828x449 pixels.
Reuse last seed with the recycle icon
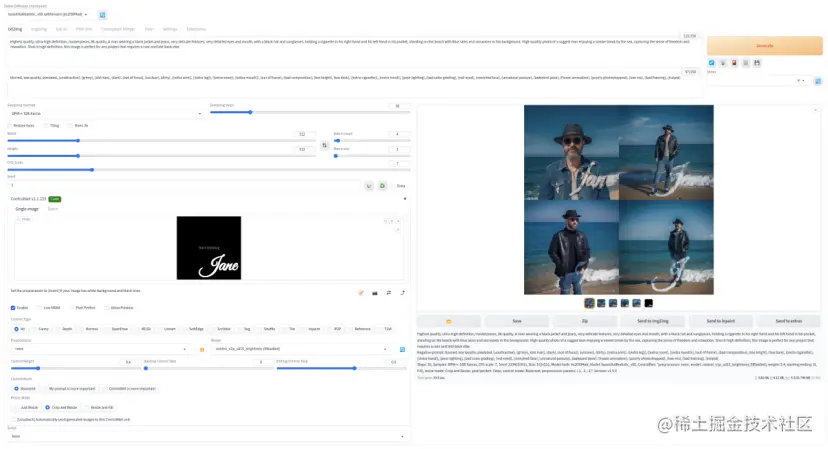(382, 186)
